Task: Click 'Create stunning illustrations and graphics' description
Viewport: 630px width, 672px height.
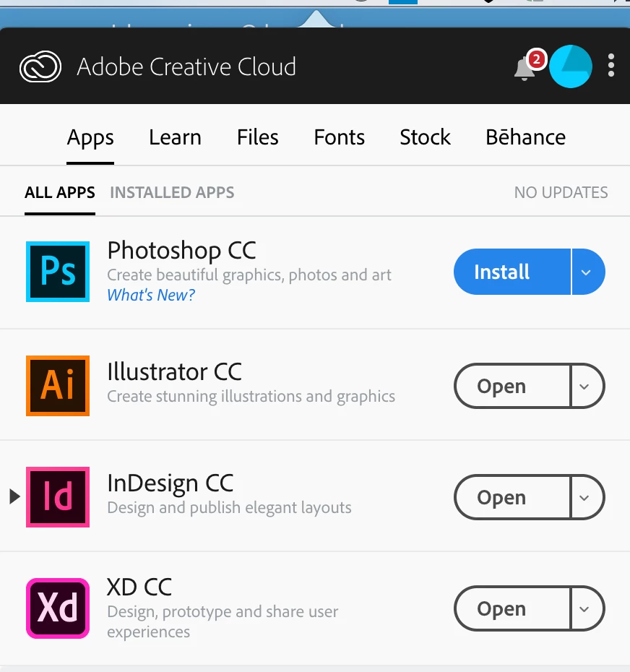Action: click(251, 397)
